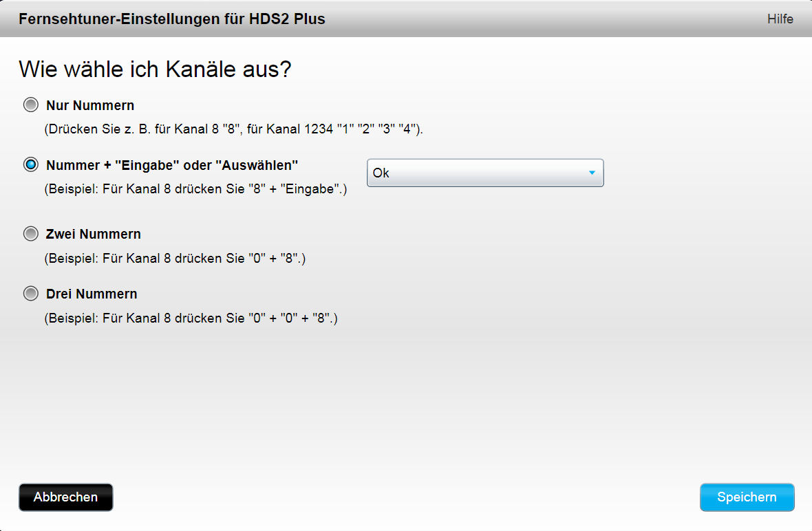The image size is (812, 531).
Task: Click the "Wie wähle ich Kanäle aus?" heading
Action: pos(156,69)
